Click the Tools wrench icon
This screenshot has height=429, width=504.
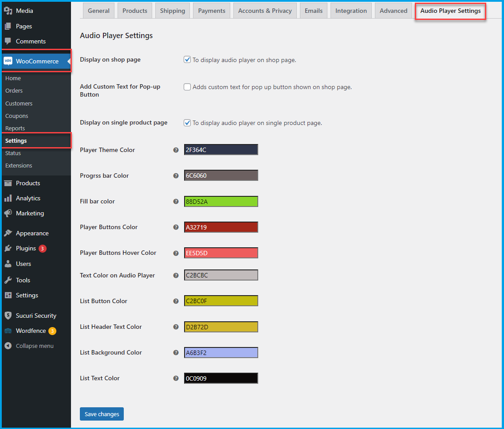pos(8,280)
